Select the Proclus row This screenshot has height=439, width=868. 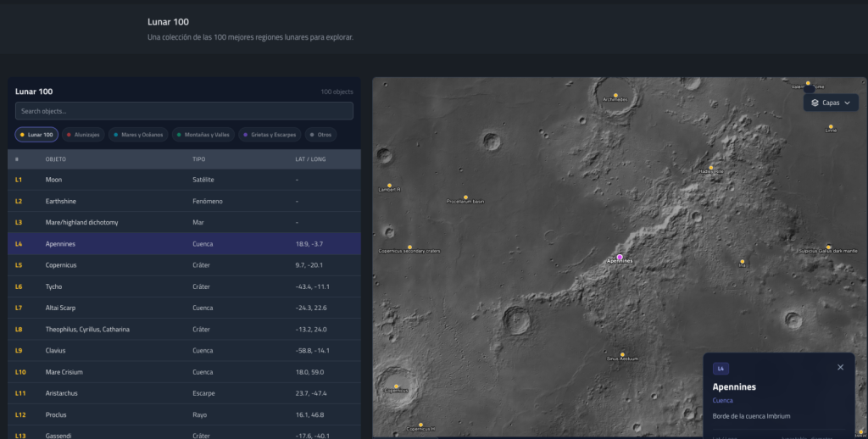pos(184,414)
